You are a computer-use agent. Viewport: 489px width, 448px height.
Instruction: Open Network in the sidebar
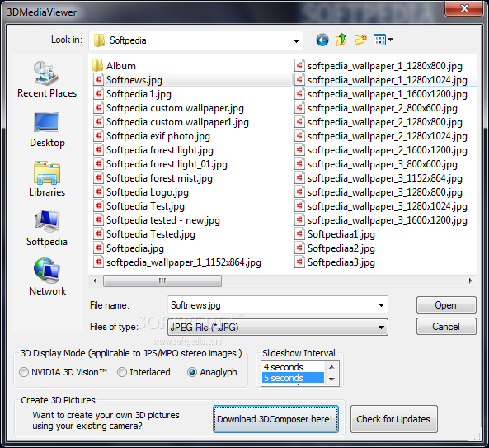pyautogui.click(x=47, y=277)
